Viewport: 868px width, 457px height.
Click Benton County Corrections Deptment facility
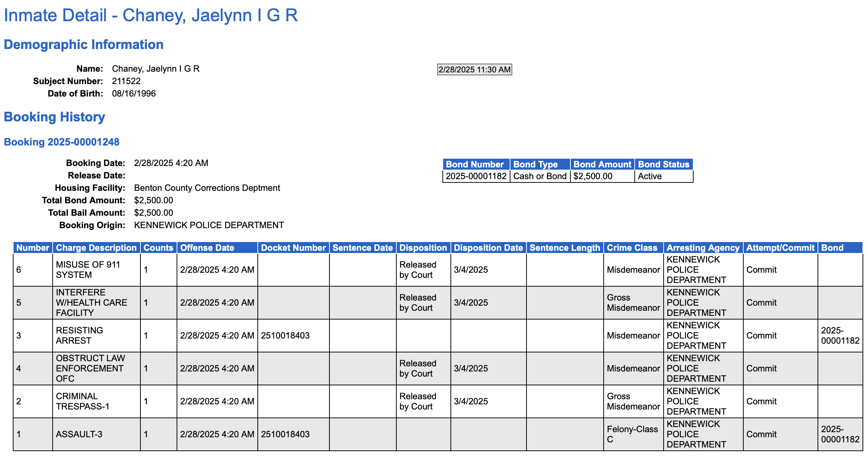tap(207, 188)
